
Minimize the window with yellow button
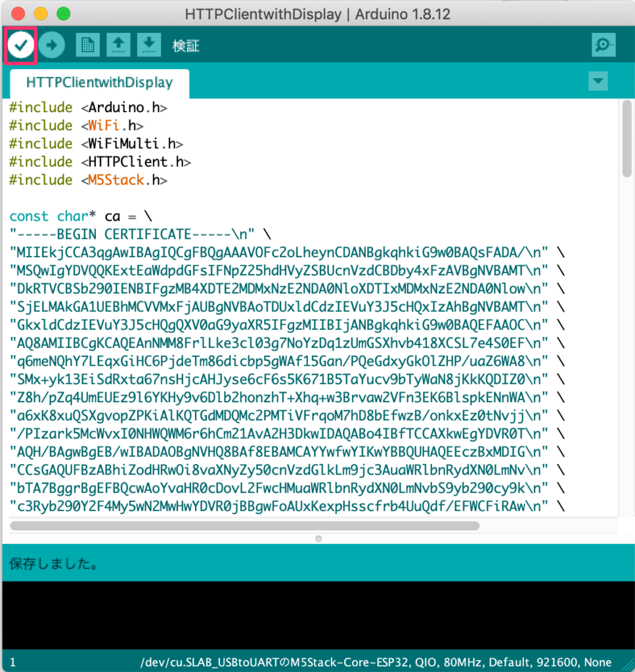pos(41,14)
